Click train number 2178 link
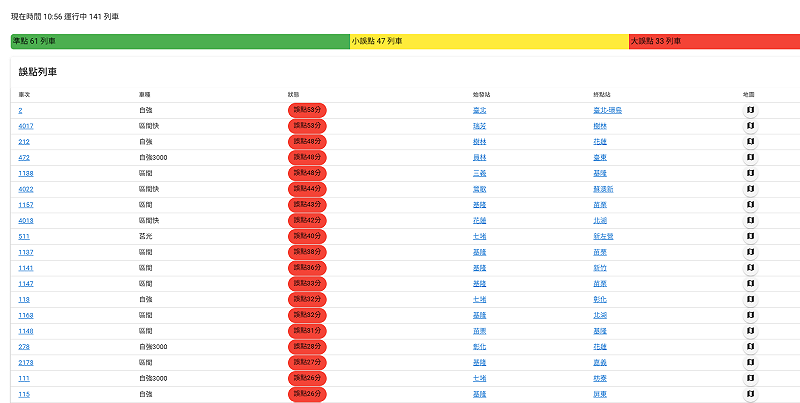800x403 pixels. pos(26,363)
